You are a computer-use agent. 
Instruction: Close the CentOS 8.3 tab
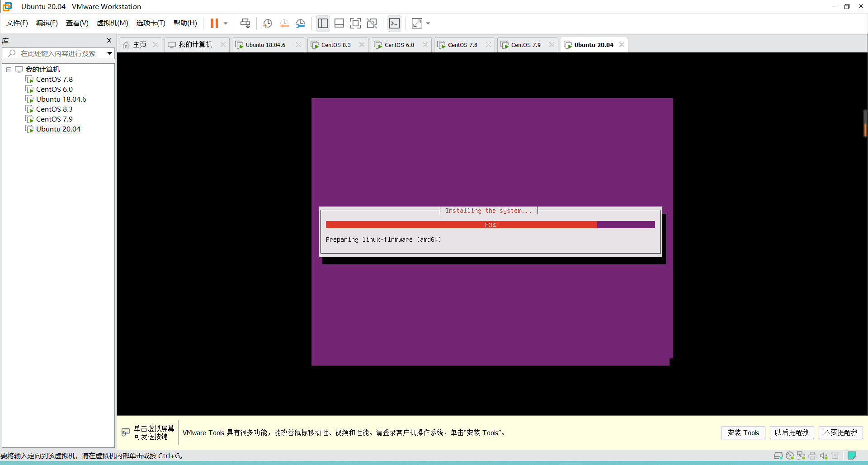(x=362, y=44)
